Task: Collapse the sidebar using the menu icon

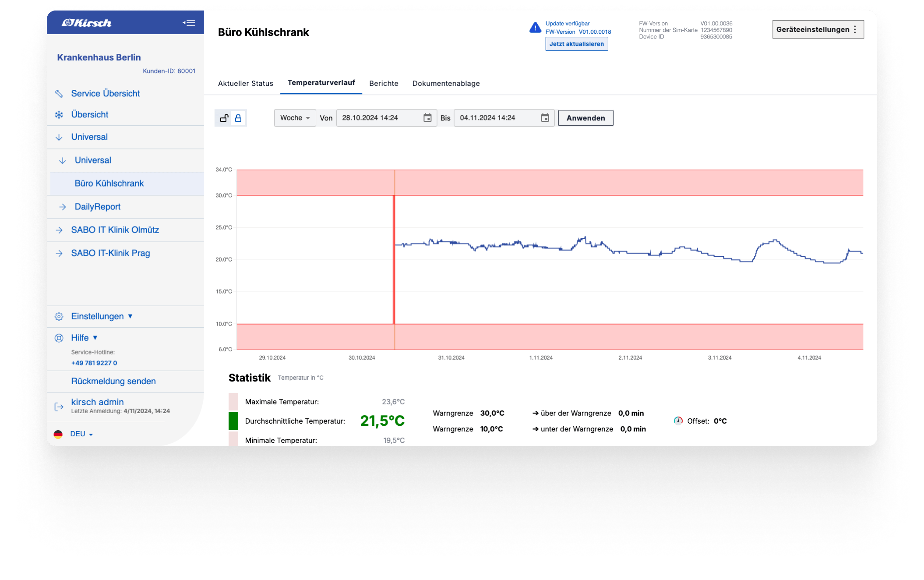Action: pyautogui.click(x=189, y=23)
